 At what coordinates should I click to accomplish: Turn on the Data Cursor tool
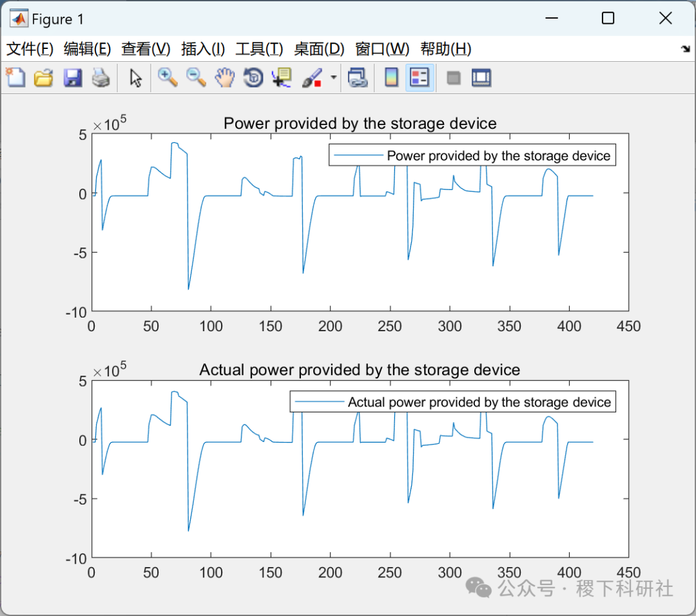coord(282,78)
